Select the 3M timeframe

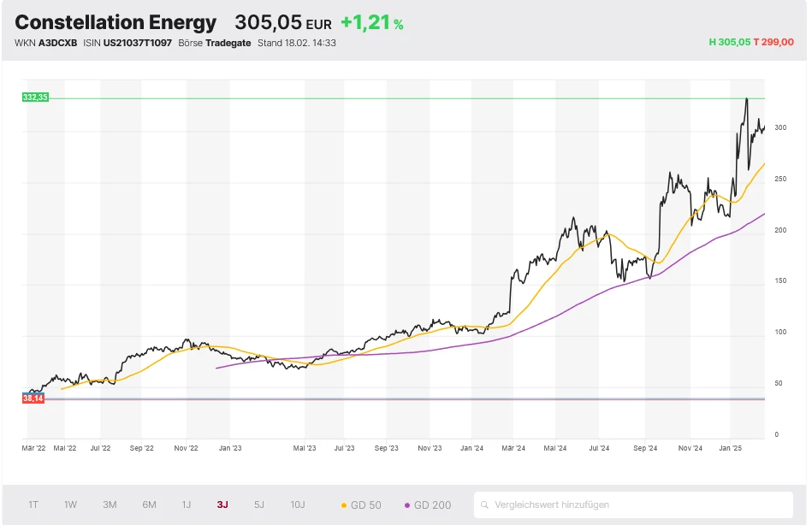[x=109, y=504]
